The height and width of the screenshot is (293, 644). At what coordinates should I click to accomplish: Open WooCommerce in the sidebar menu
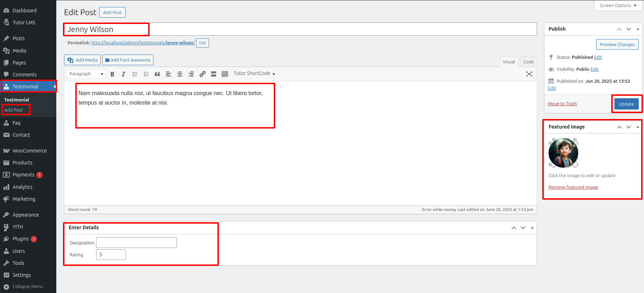click(30, 151)
